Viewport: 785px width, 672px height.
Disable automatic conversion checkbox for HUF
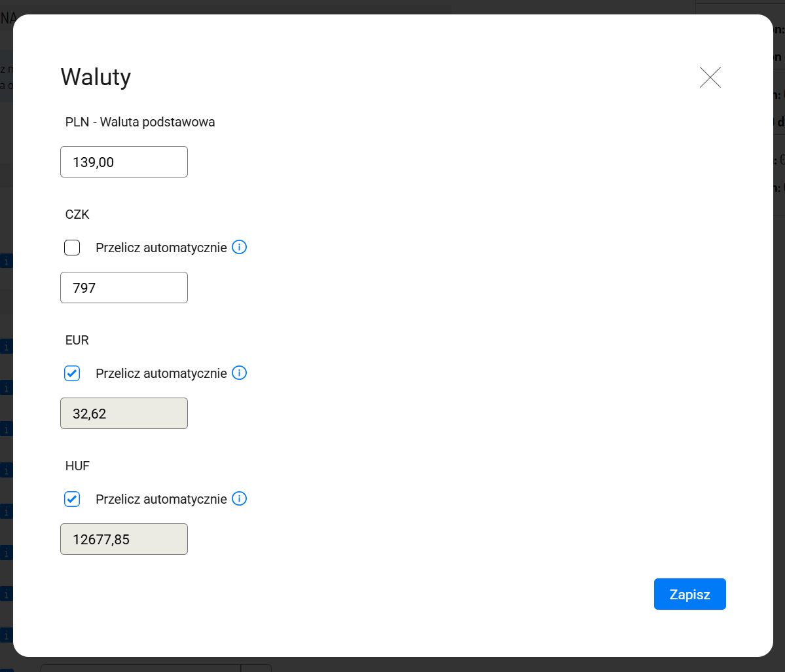(72, 499)
